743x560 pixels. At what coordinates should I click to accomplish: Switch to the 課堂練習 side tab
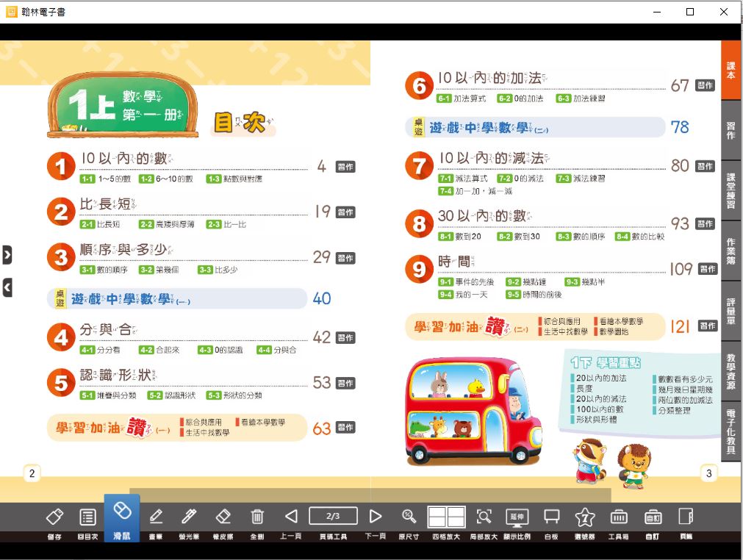tap(731, 190)
